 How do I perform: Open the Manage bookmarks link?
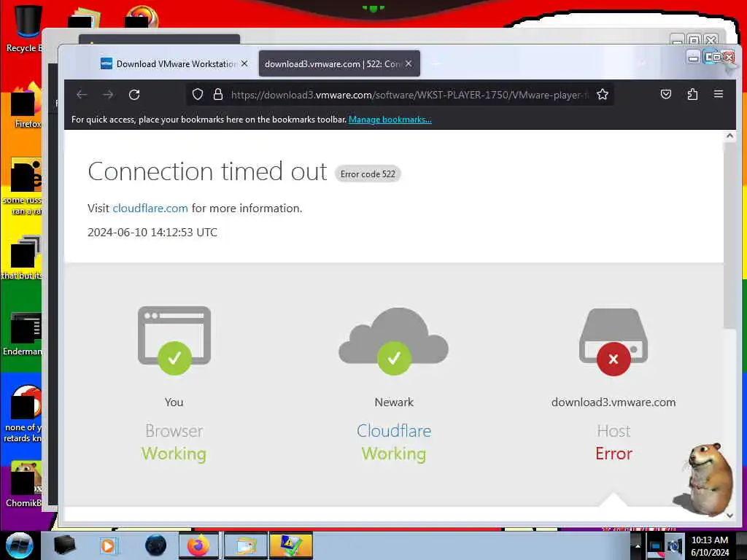[390, 120]
